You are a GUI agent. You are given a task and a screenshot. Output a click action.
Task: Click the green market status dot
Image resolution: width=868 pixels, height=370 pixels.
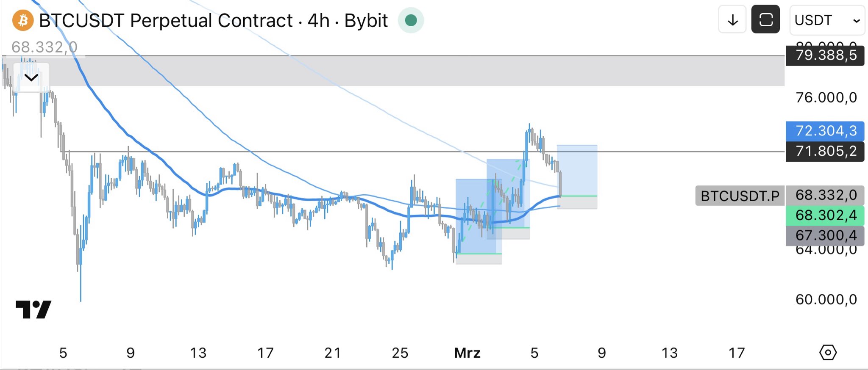411,20
